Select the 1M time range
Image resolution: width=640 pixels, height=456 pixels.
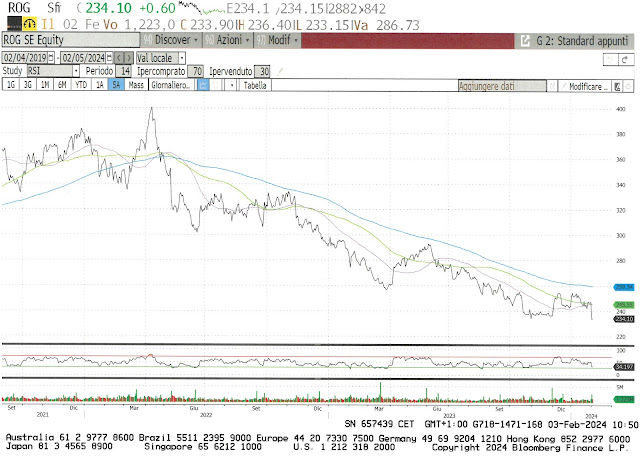coord(45,85)
